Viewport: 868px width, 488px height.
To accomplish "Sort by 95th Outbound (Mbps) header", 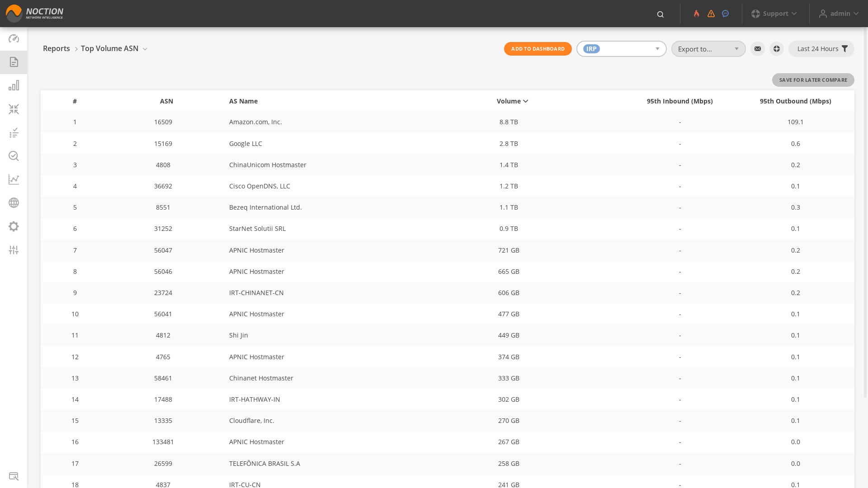I will pos(796,101).
